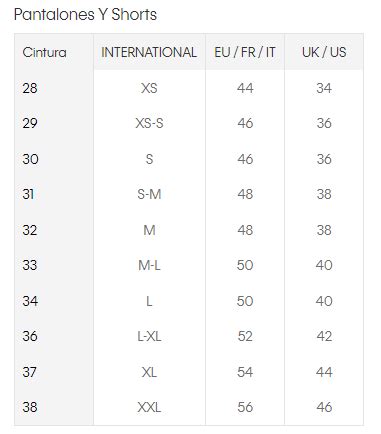Select EU size 56 cell
The width and height of the screenshot is (381, 434).
click(245, 407)
